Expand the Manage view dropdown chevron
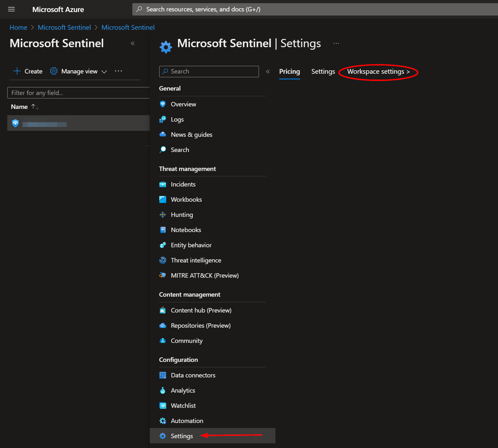Screen dimensions: 498x448 (104, 72)
